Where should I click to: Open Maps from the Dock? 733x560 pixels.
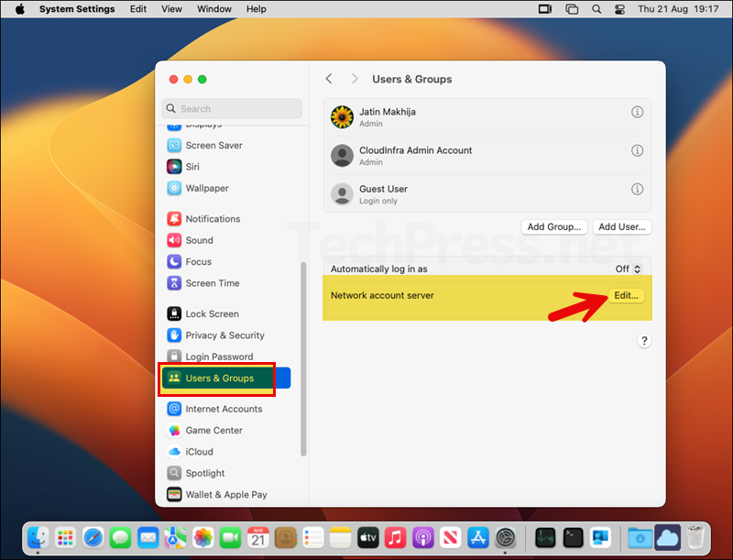tap(175, 538)
